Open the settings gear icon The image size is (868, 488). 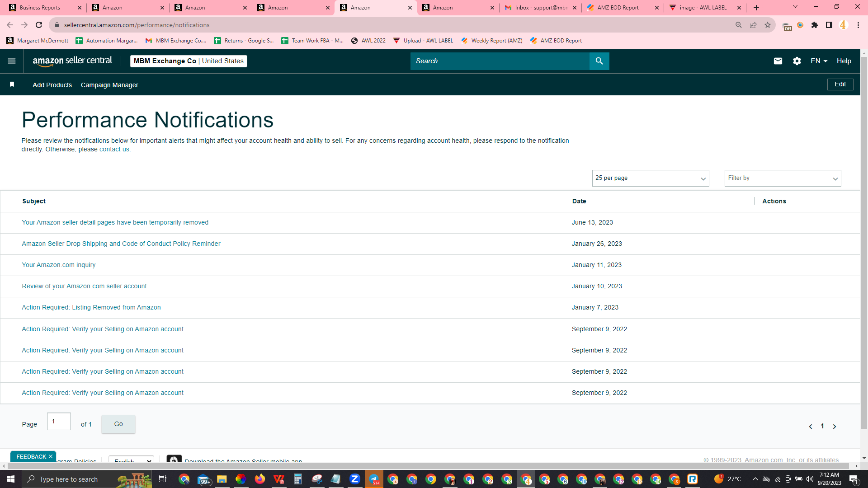(797, 61)
